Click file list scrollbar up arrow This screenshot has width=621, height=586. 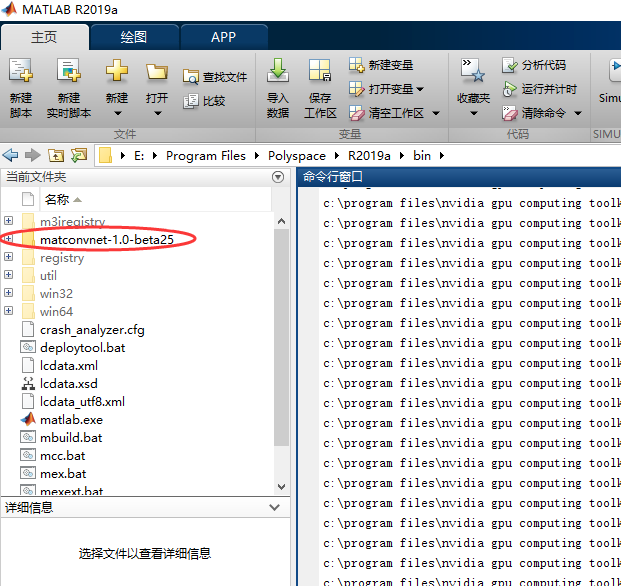click(282, 221)
